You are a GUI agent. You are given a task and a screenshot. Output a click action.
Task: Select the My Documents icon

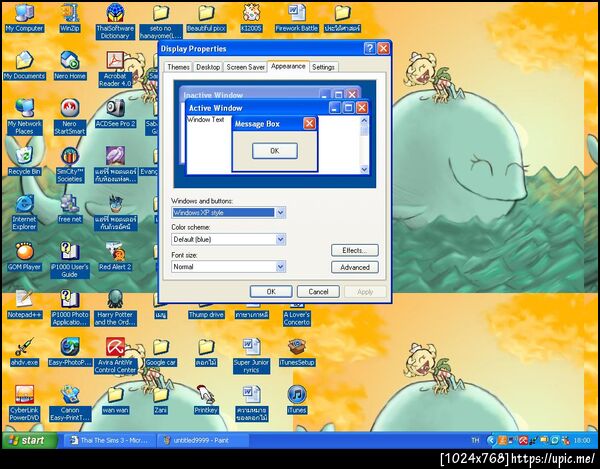tap(24, 66)
